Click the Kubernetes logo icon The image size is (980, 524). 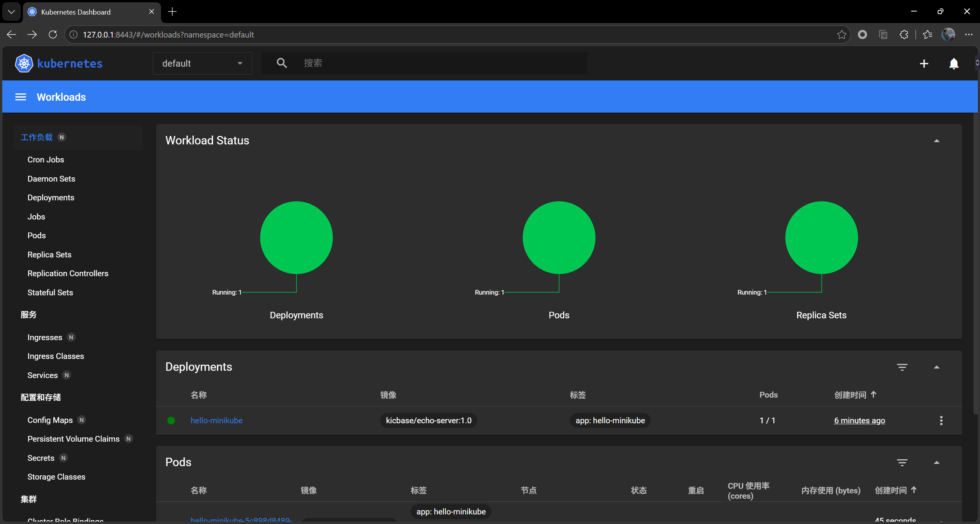click(24, 63)
